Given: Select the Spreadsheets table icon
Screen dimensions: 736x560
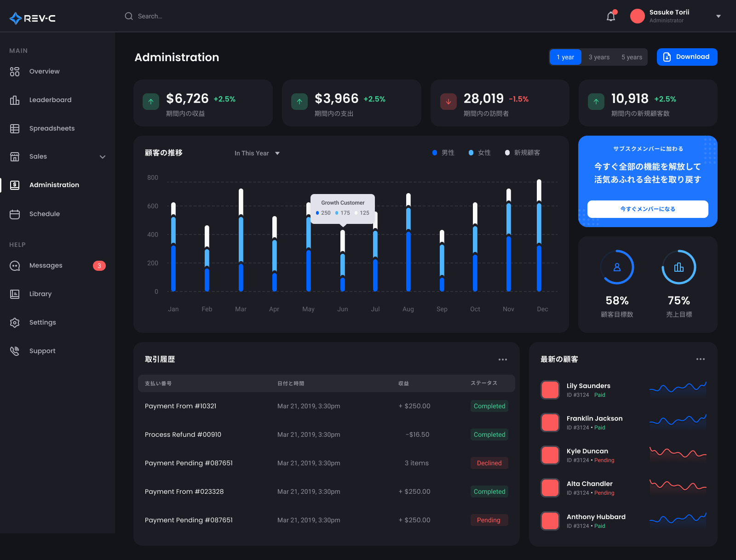Looking at the screenshot, I should coord(15,129).
